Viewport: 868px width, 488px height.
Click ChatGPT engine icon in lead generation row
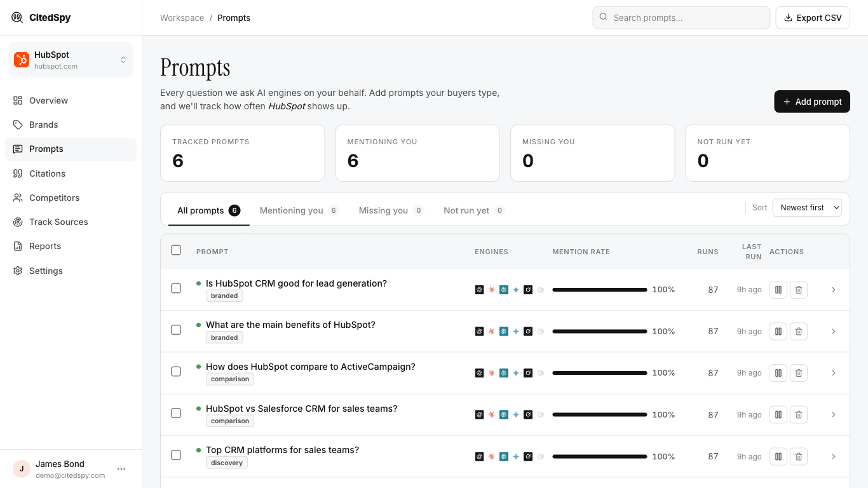pos(480,290)
